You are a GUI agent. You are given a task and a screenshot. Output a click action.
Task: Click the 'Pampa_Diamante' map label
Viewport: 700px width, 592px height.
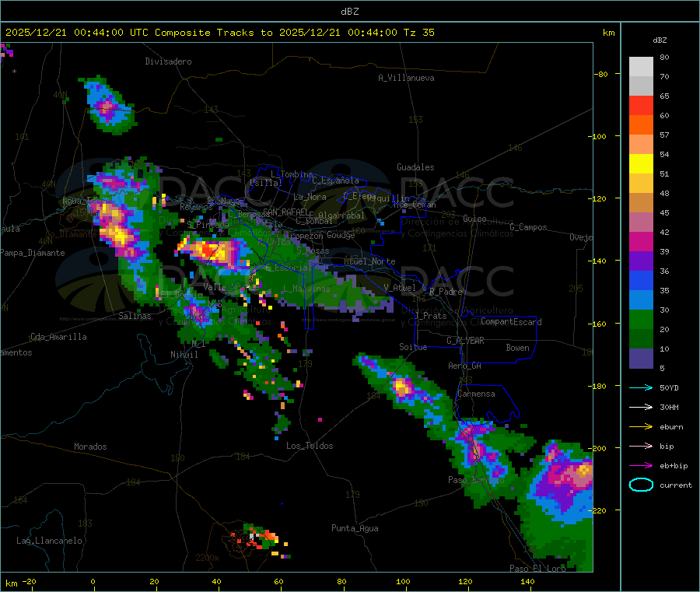33,253
